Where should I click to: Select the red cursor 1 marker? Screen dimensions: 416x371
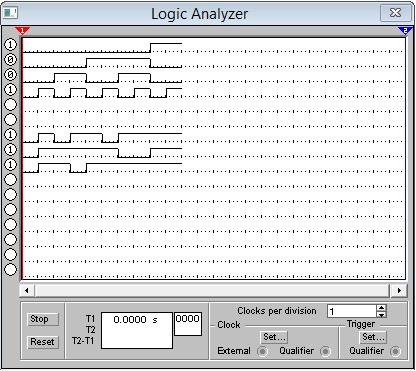(22, 31)
